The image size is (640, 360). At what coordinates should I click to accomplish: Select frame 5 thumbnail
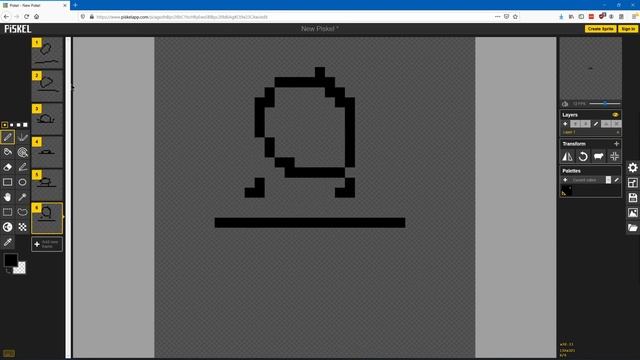tap(47, 185)
